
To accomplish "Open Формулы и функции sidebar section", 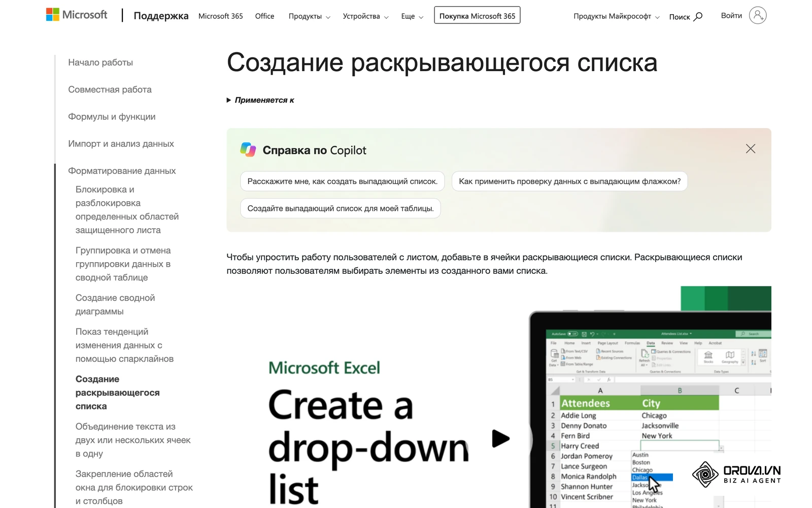I will pyautogui.click(x=112, y=117).
